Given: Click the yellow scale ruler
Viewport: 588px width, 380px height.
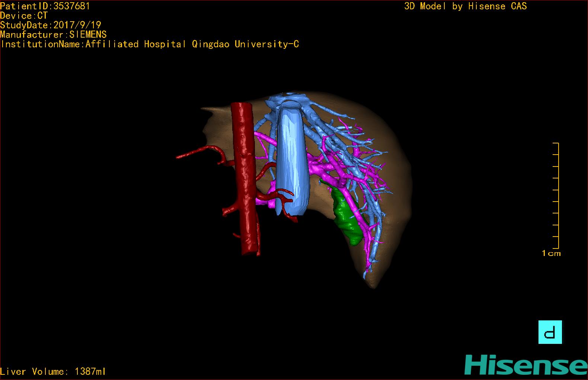Looking at the screenshot, I should (x=556, y=196).
